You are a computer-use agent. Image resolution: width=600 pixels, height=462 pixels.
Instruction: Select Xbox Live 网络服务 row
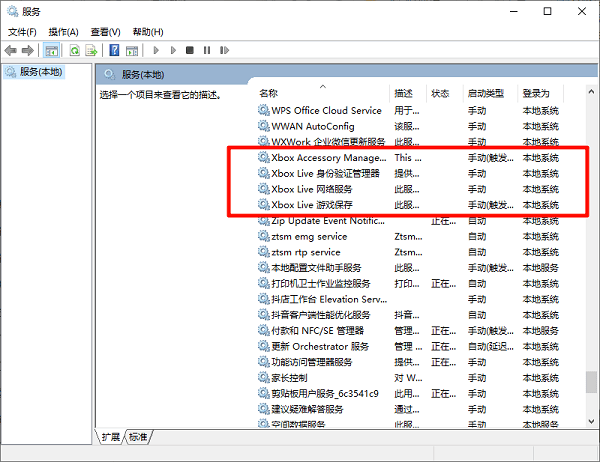tap(409, 189)
